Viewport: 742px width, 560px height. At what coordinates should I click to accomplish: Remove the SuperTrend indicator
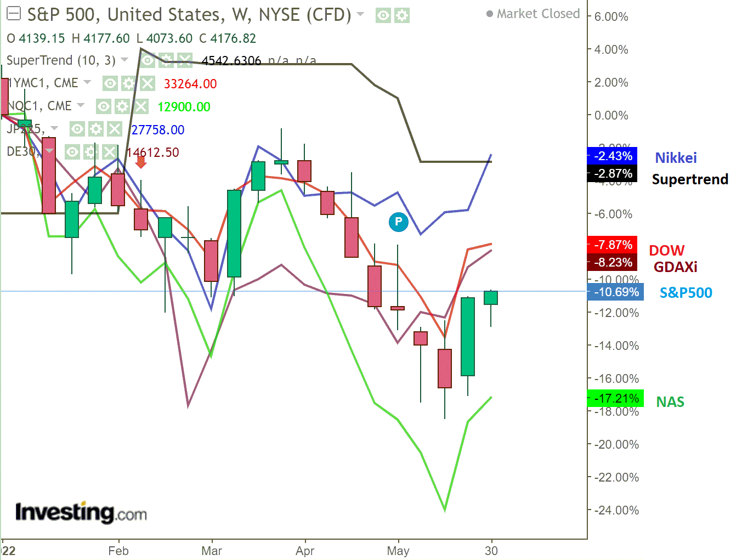point(185,60)
